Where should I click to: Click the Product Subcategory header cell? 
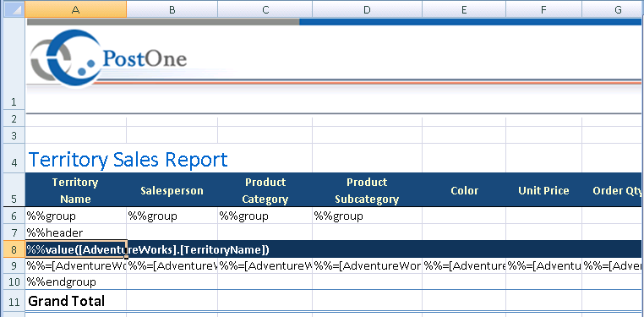coord(367,190)
